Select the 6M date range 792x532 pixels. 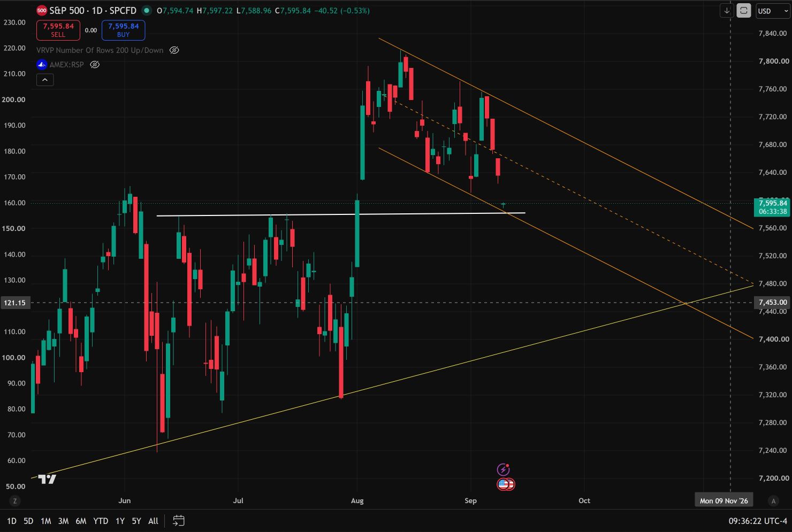pos(81,521)
